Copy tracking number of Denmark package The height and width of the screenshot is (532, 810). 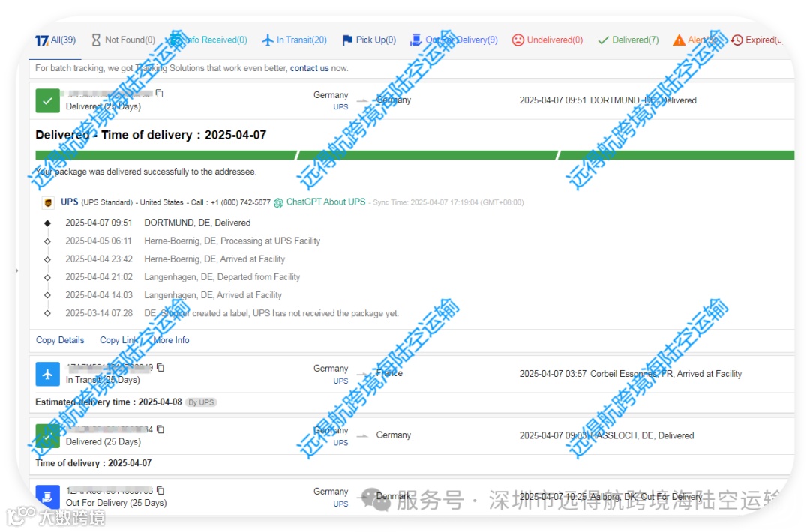(160, 490)
